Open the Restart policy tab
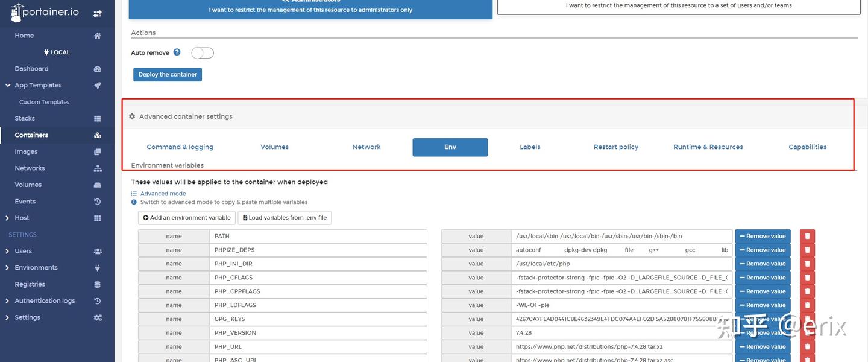Screen dimensions: 868x362 pyautogui.click(x=616, y=146)
